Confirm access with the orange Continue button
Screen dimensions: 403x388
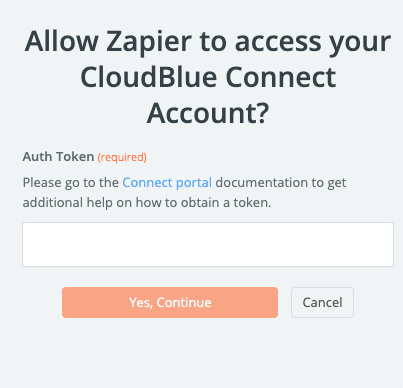point(170,302)
